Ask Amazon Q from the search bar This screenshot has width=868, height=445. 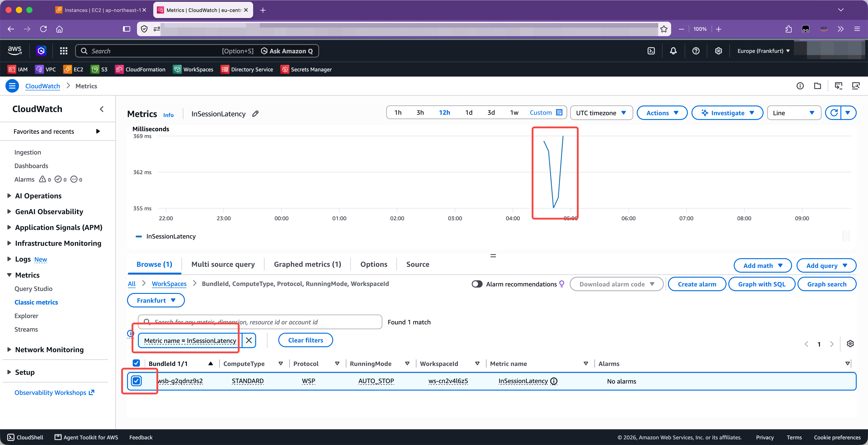[x=287, y=51]
